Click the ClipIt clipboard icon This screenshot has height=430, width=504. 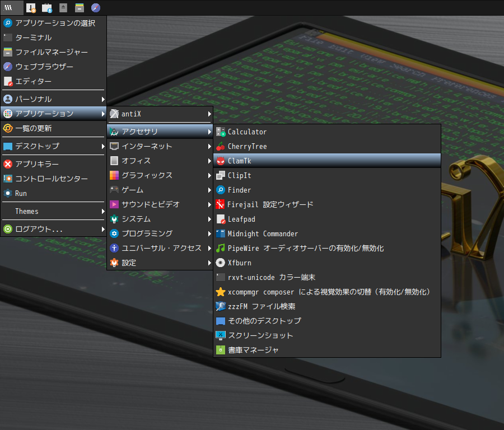[221, 175]
